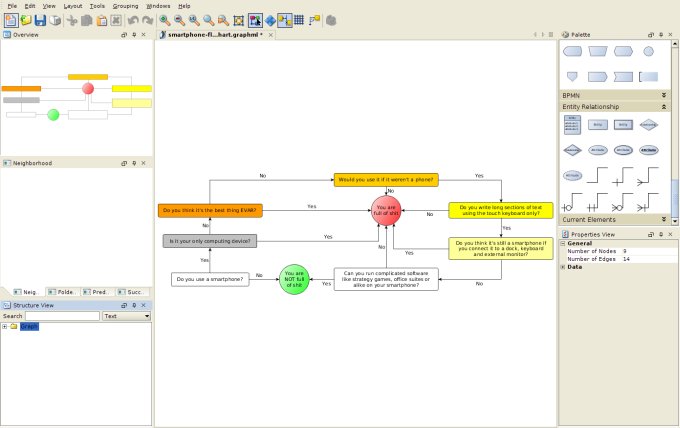Image resolution: width=680 pixels, height=428 pixels.
Task: Select the circle shape in Palette
Action: 648,51
